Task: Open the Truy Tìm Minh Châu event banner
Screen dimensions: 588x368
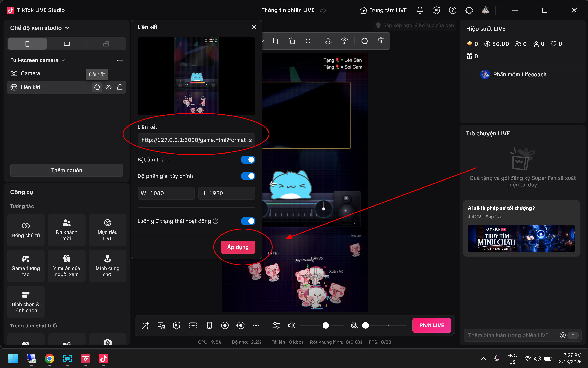Action: 521,238
